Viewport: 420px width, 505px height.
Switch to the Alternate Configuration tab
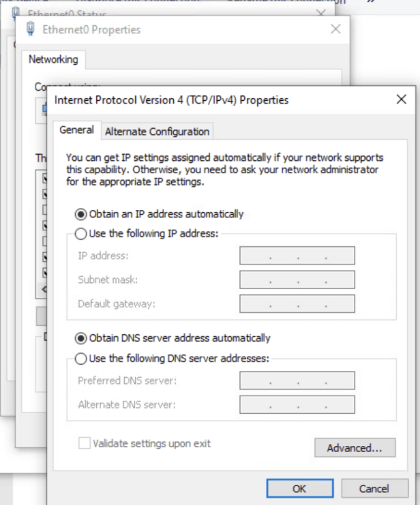pyautogui.click(x=157, y=132)
